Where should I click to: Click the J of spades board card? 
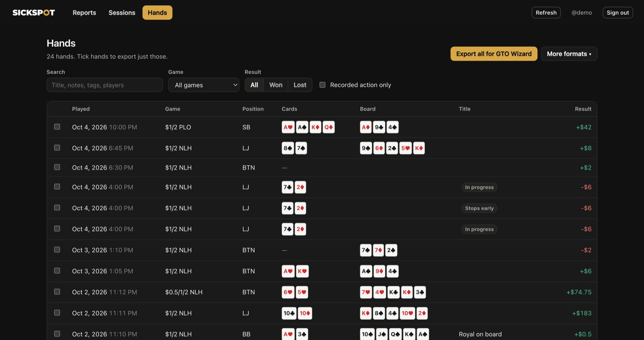coord(382,334)
